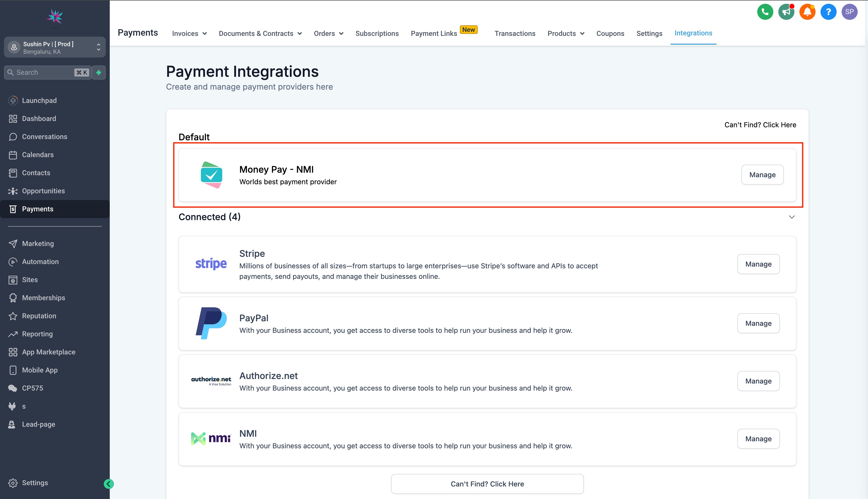Viewport: 868px width, 499px height.
Task: Open the Sushin Pv account switcher
Action: coord(55,47)
